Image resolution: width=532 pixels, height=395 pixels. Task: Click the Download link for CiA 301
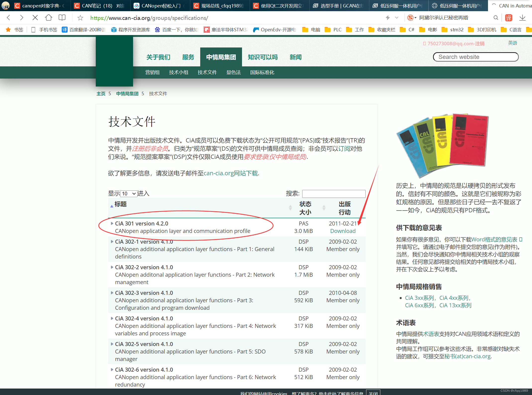pyautogui.click(x=343, y=231)
